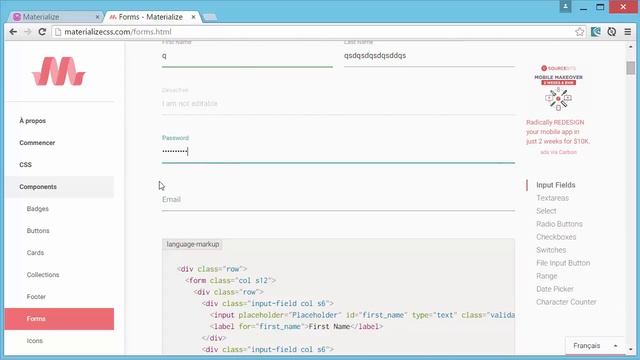640x360 pixels.
Task: Click the scrollbar up arrow
Action: pos(631,47)
